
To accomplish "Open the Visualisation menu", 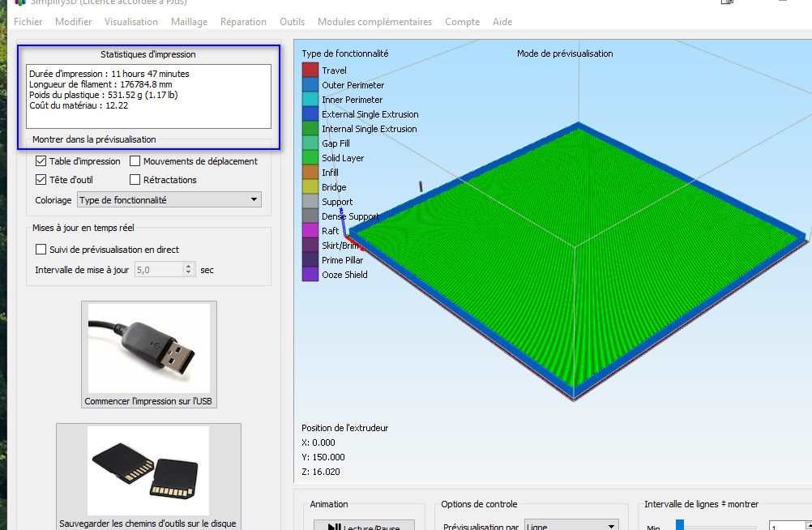I will (x=131, y=22).
